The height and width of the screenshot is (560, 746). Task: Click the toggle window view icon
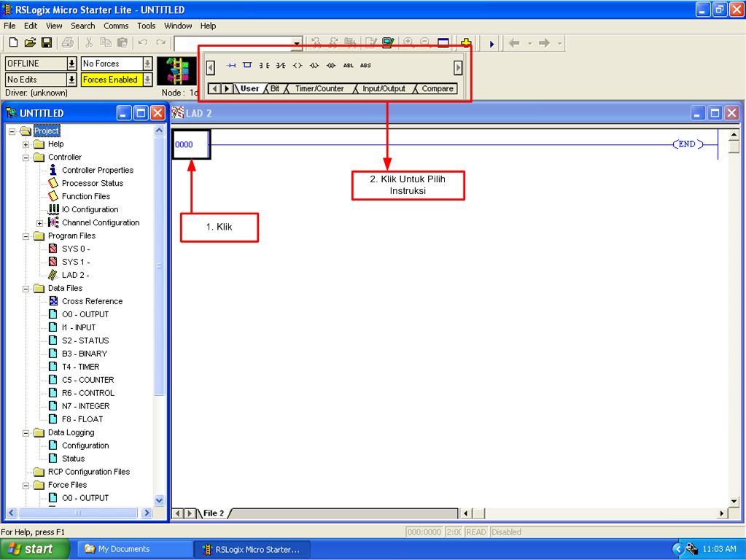coord(443,43)
